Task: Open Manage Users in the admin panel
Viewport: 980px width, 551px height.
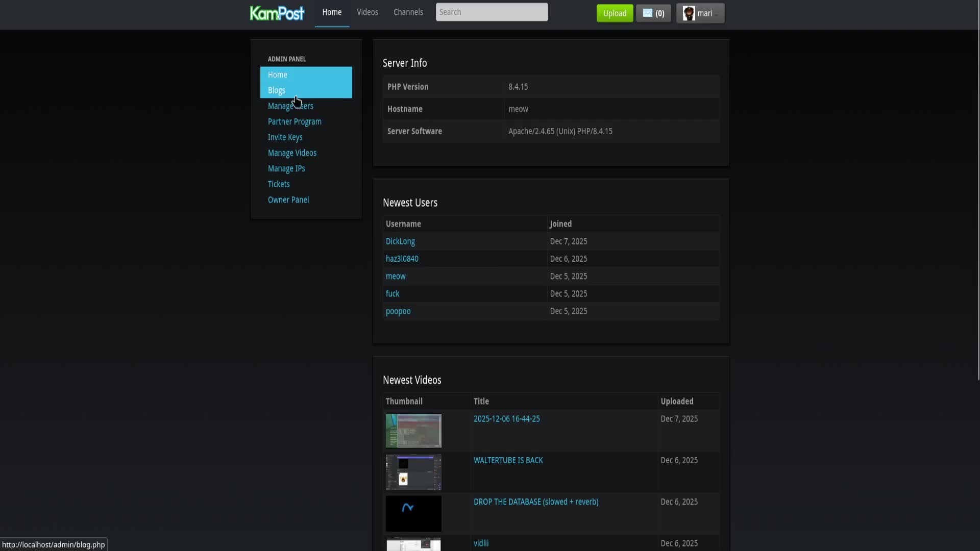Action: 290,106
